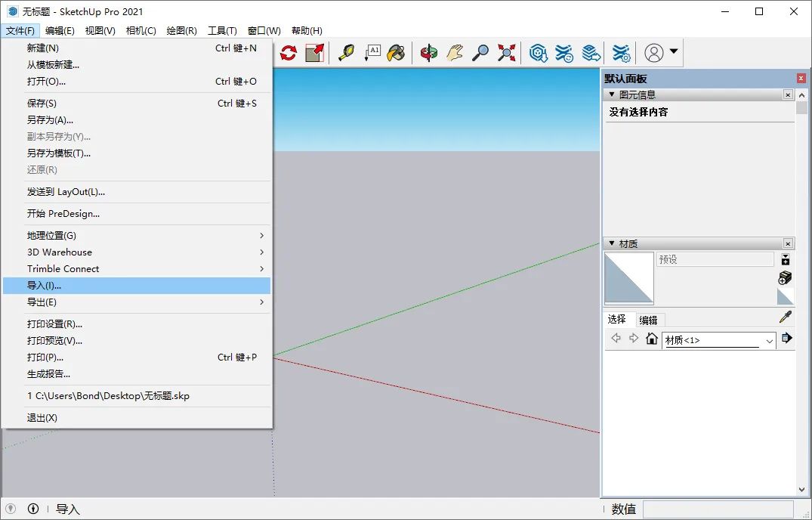The height and width of the screenshot is (520, 812).
Task: Open the account dropdown arrow
Action: click(x=674, y=51)
